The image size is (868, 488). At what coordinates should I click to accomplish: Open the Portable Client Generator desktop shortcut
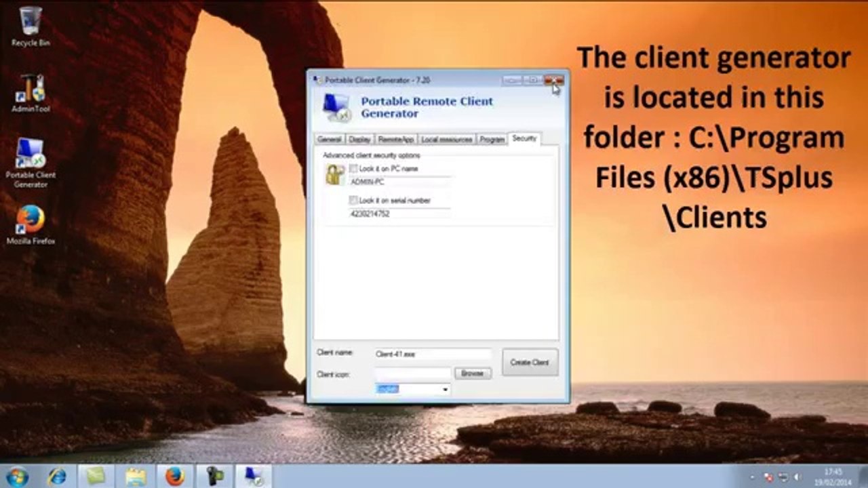point(31,163)
